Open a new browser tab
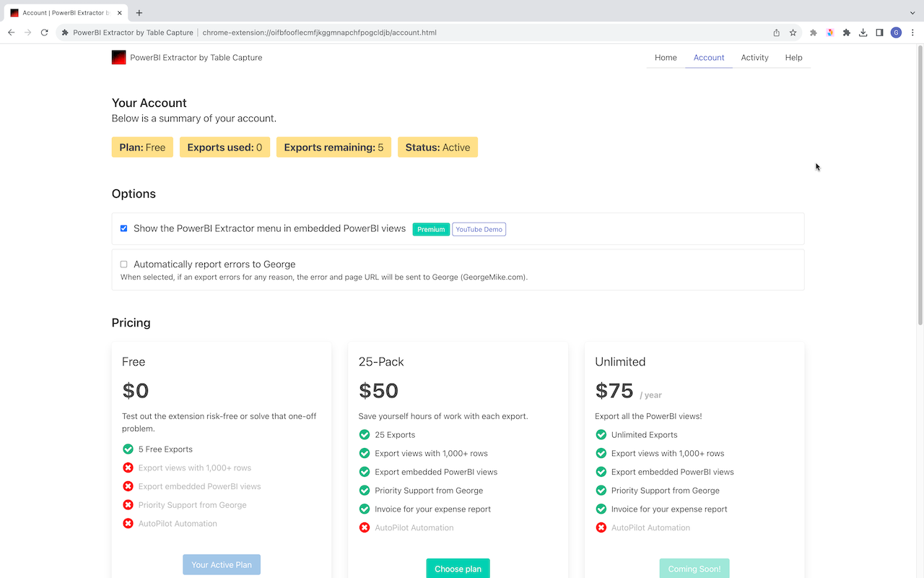Viewport: 924px width, 578px height. (139, 12)
